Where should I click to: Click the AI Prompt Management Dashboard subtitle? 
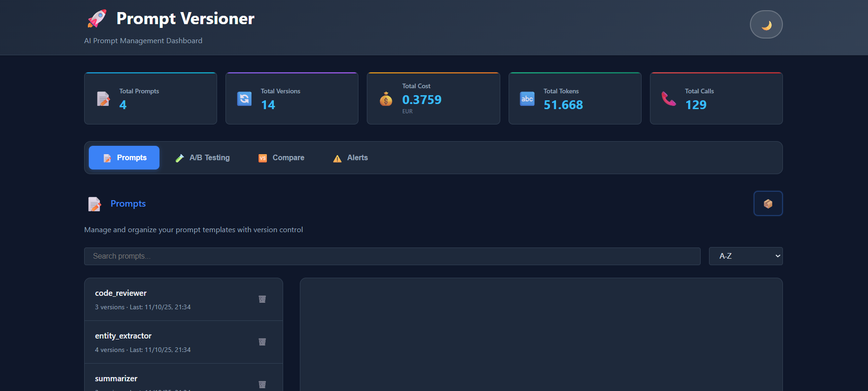pyautogui.click(x=143, y=41)
